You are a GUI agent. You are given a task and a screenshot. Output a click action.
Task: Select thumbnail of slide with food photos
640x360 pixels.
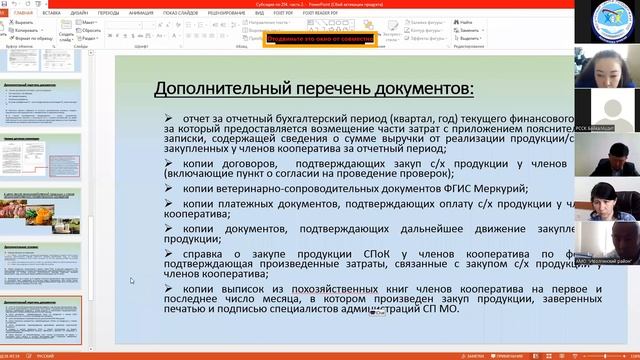coord(41,211)
